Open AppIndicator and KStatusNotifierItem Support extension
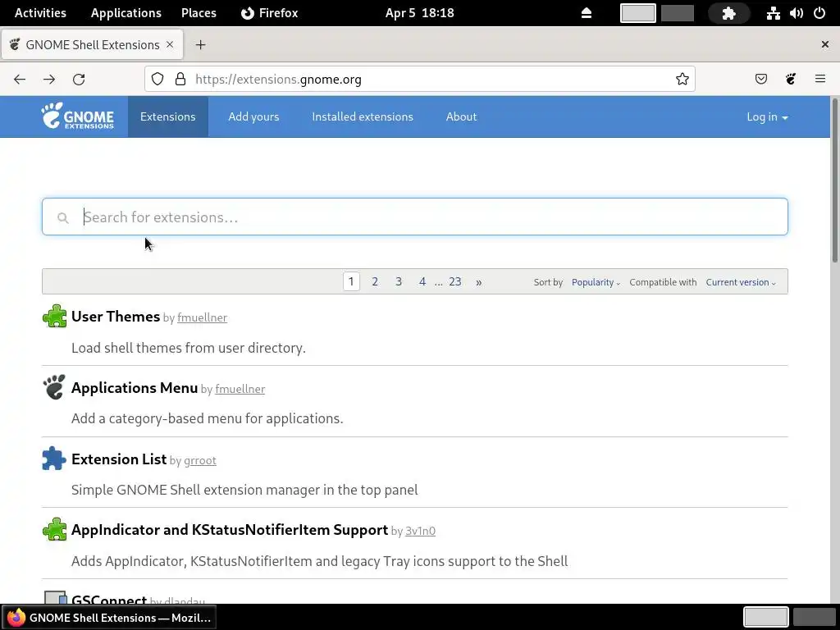The width and height of the screenshot is (840, 630). click(230, 530)
